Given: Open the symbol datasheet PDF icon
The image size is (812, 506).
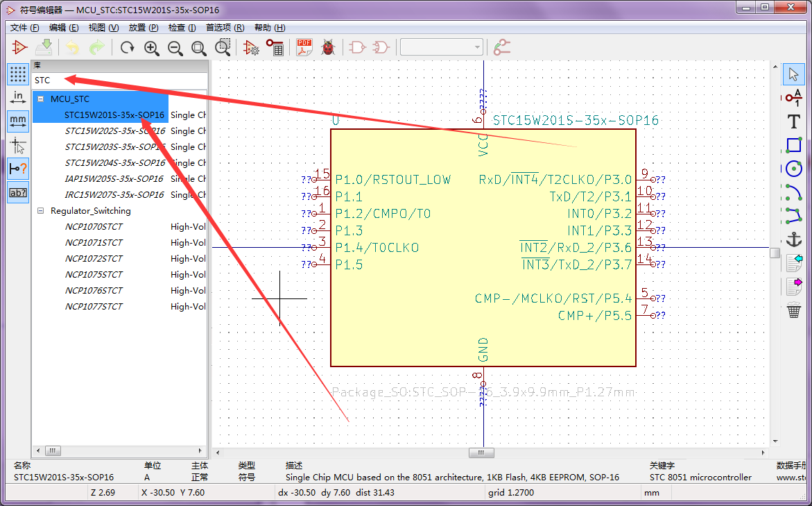Looking at the screenshot, I should pos(304,48).
